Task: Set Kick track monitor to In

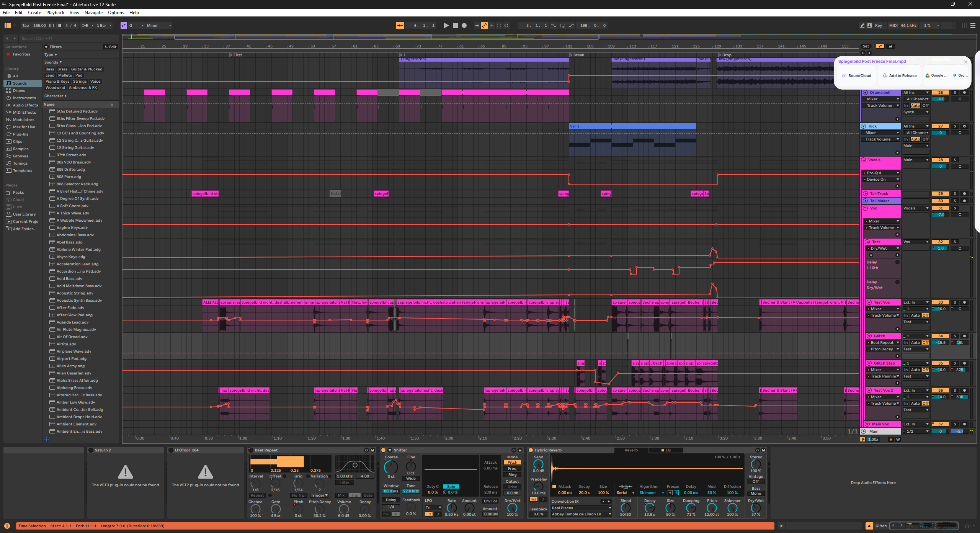Action: 906,139
